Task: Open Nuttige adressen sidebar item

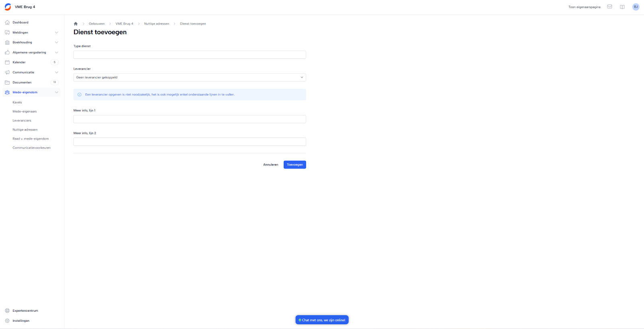Action: pyautogui.click(x=25, y=130)
